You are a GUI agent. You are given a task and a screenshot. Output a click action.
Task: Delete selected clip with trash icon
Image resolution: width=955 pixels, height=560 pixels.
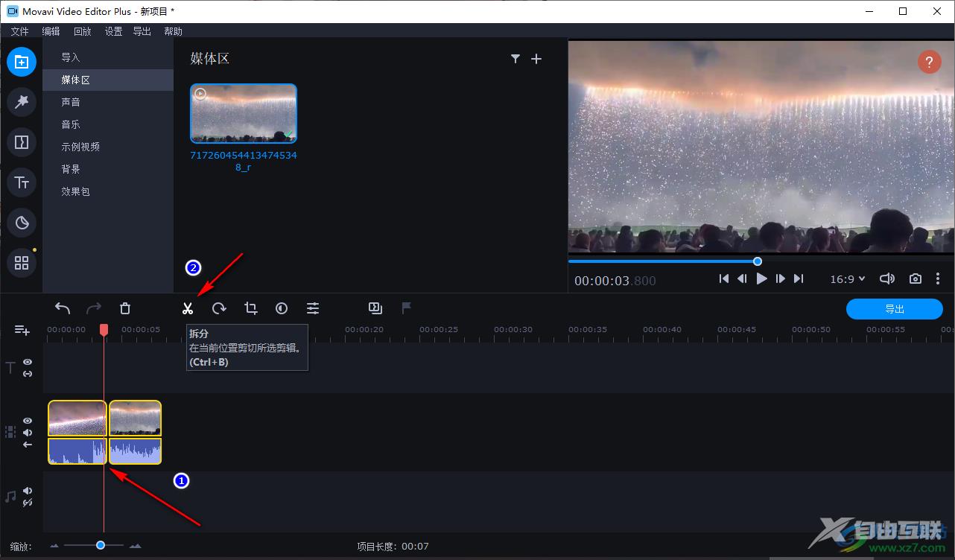125,308
